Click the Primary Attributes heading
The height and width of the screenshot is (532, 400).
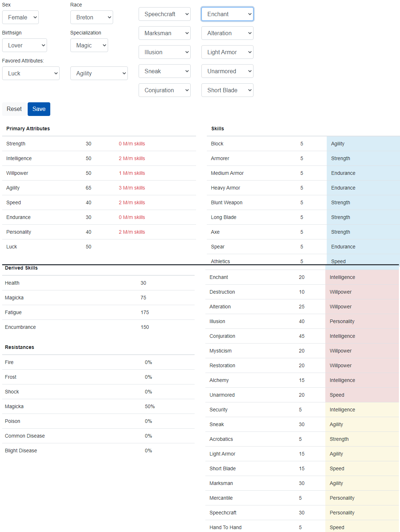click(28, 129)
